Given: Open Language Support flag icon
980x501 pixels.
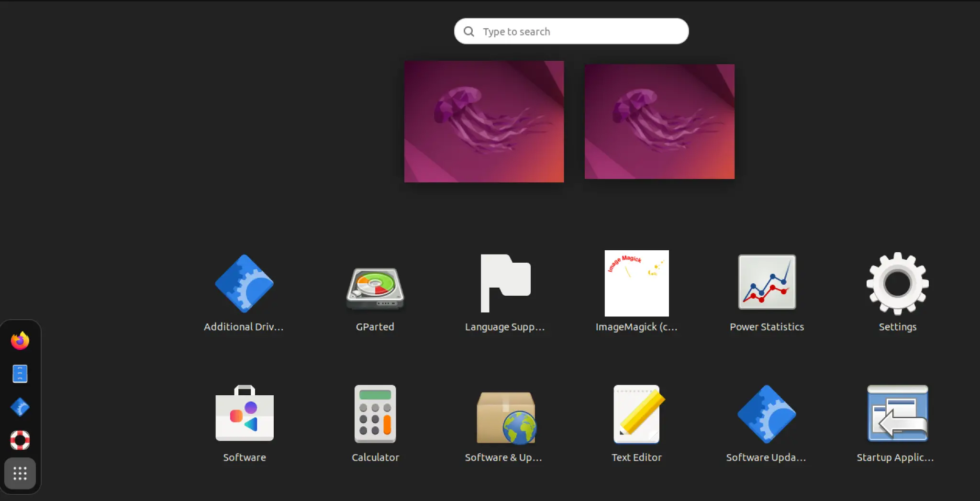Looking at the screenshot, I should pos(505,283).
